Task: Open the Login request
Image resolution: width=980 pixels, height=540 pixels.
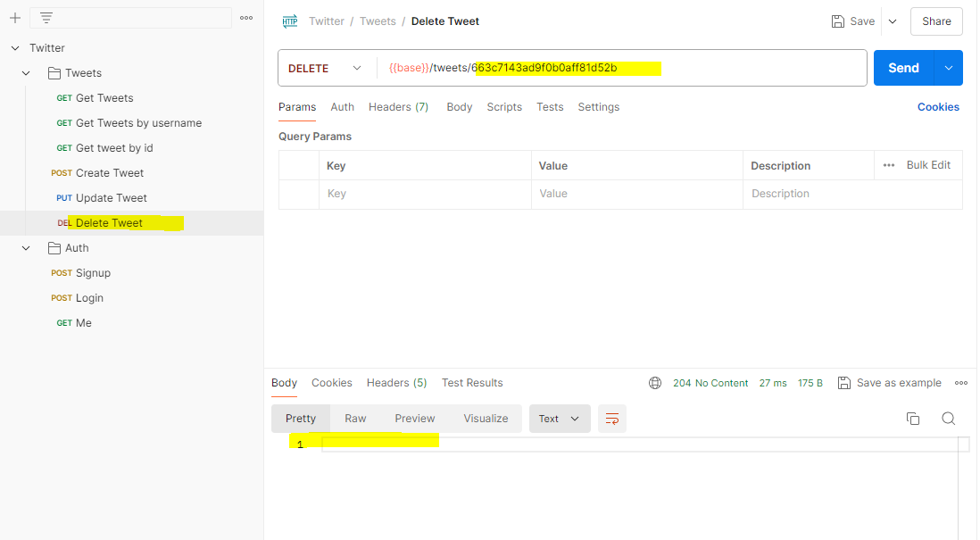Action: [x=78, y=298]
